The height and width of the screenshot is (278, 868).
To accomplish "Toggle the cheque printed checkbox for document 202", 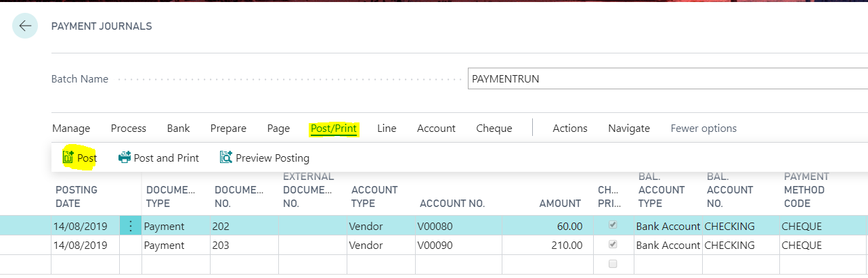I will (613, 225).
